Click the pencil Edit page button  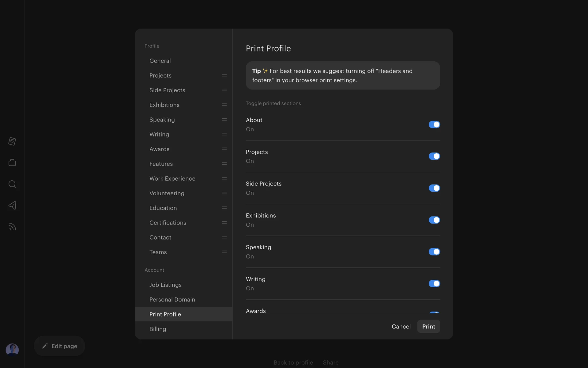[59, 346]
